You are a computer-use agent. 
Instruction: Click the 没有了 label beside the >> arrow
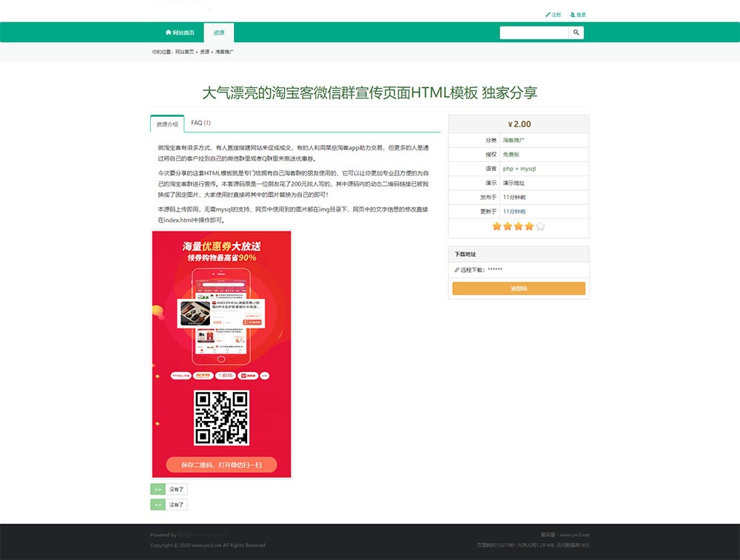177,489
